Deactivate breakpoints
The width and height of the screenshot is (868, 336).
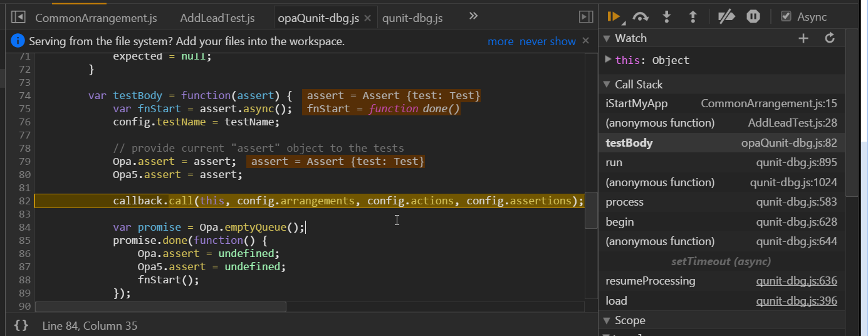[726, 17]
